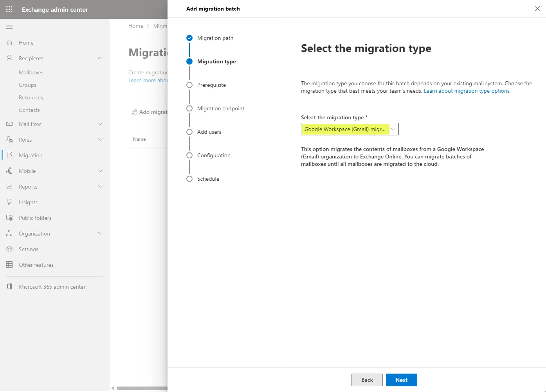Open the Microsoft 365 app launcher

coord(9,9)
